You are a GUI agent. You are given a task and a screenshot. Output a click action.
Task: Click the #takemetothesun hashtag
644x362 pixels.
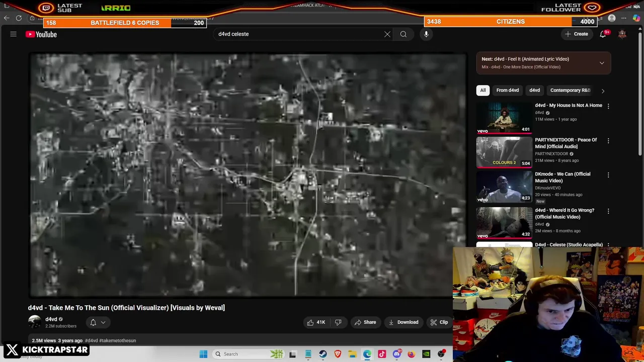[x=118, y=340]
